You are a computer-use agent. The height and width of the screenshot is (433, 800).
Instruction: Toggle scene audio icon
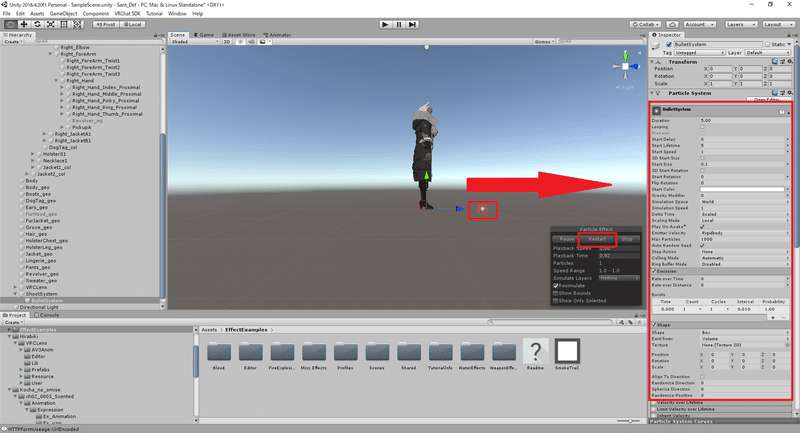[x=251, y=42]
